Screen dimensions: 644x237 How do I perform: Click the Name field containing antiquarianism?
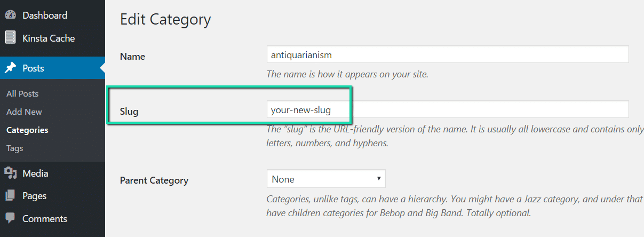tap(447, 54)
